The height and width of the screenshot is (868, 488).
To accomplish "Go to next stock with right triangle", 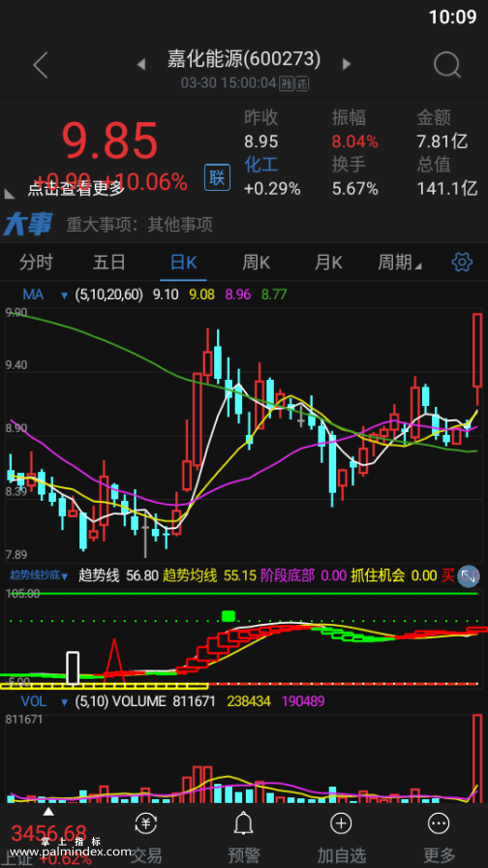I will (x=347, y=64).
